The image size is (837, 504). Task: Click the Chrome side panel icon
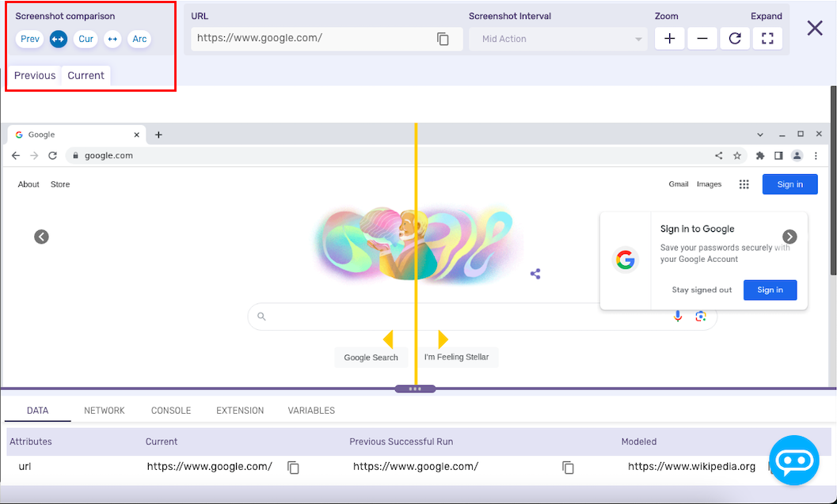(779, 156)
